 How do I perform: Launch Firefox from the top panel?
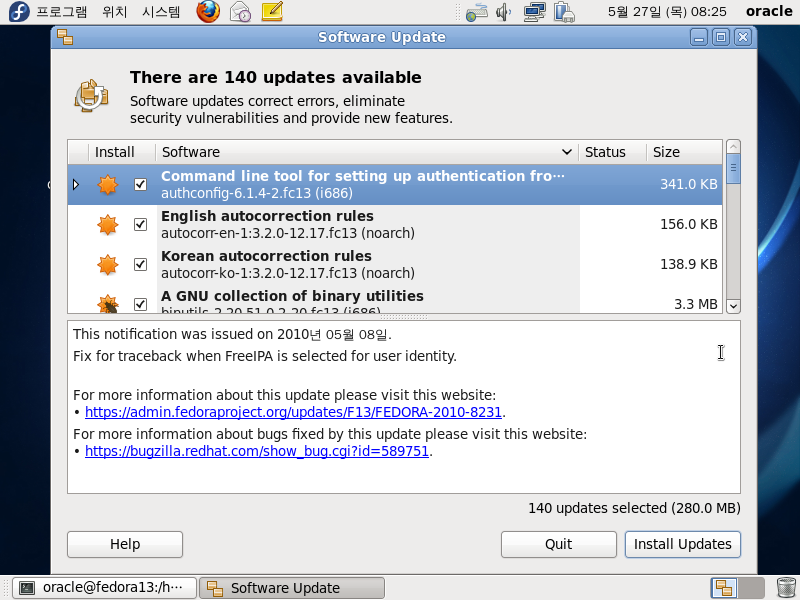(x=208, y=11)
